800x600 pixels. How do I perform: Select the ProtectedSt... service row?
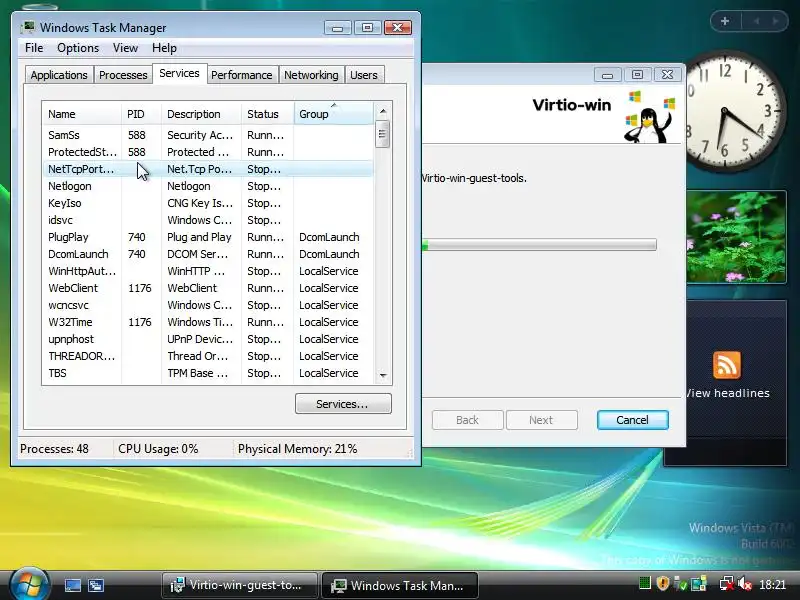point(208,152)
